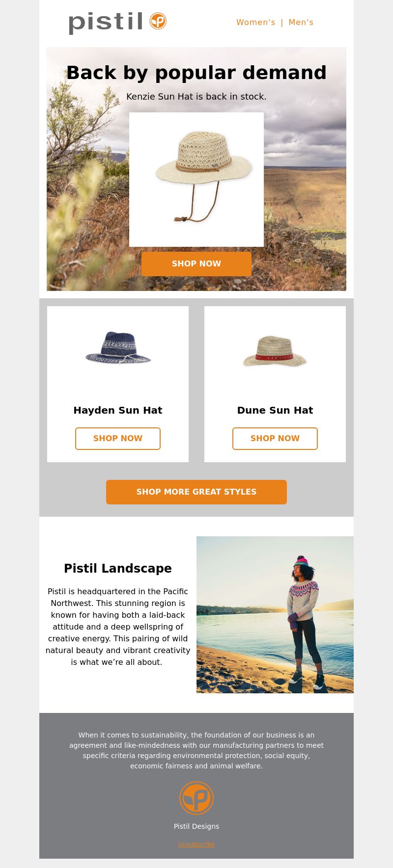Click the Pistil wordmark in the header

pyautogui.click(x=106, y=23)
